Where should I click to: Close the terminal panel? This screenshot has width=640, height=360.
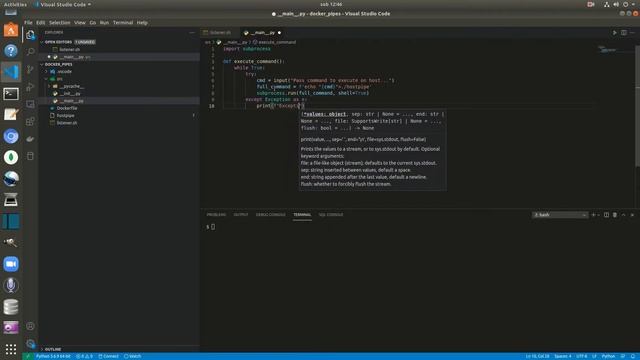point(632,215)
